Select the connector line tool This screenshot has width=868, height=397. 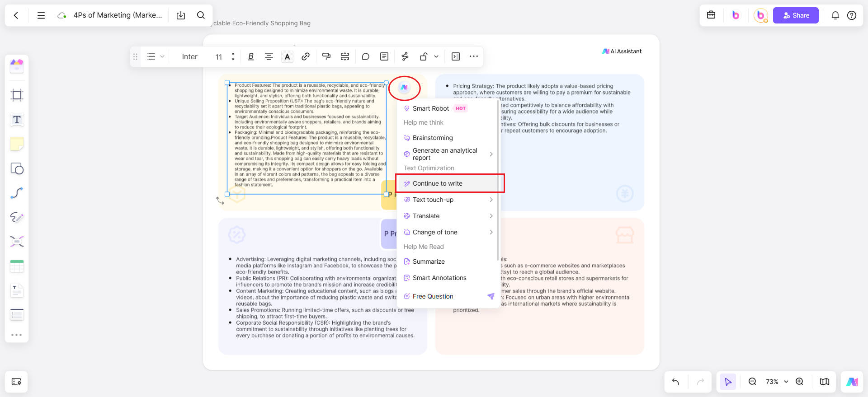click(x=17, y=193)
